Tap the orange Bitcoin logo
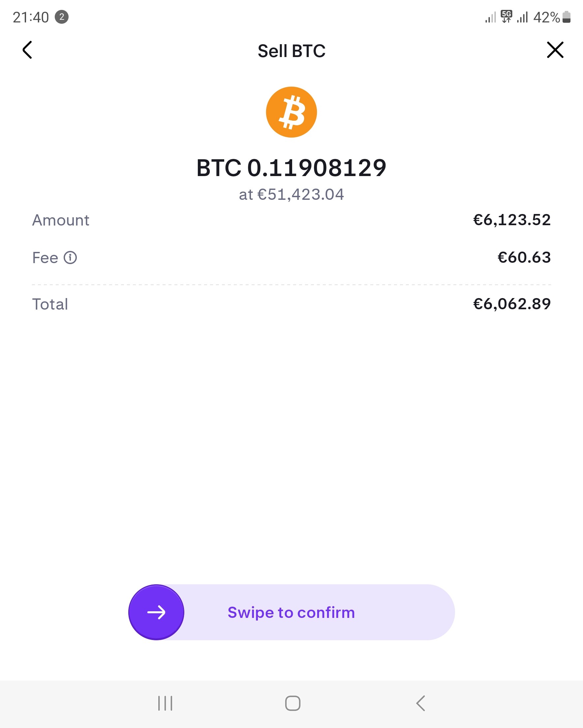This screenshot has height=728, width=583. click(291, 112)
